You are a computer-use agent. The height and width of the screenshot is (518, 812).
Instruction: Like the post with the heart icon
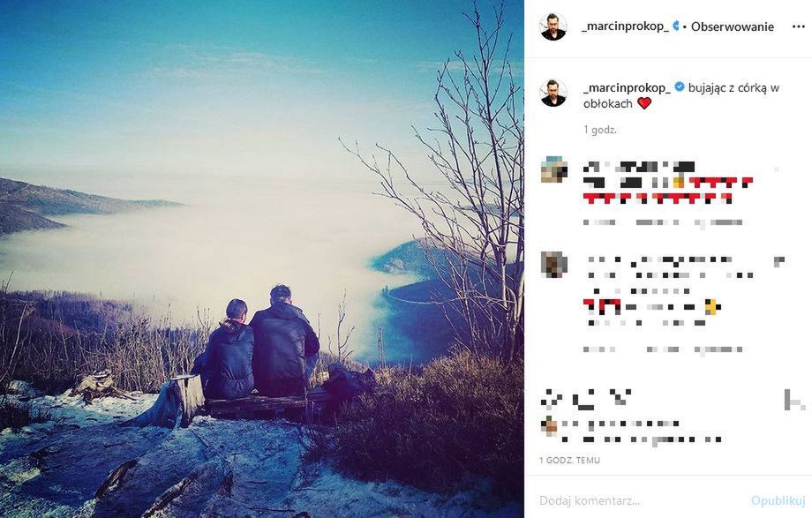coord(551,400)
